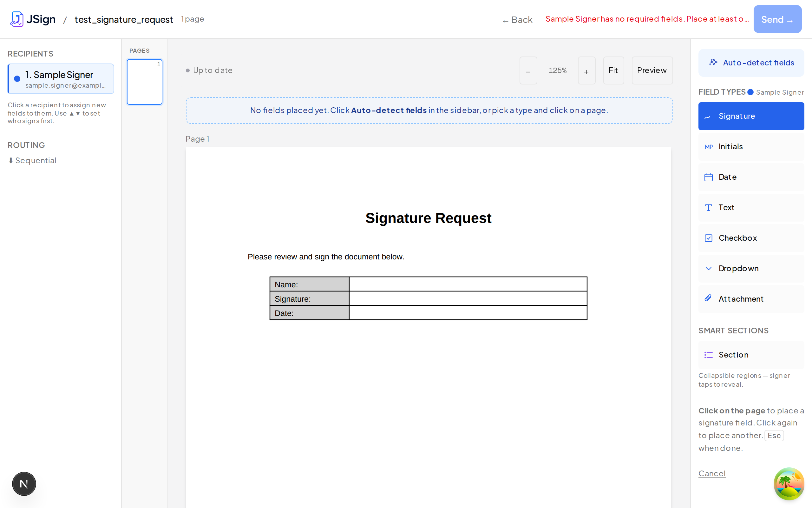Screen dimensions: 812x508
Task: Click the empty Date cell in document
Action: 468,313
